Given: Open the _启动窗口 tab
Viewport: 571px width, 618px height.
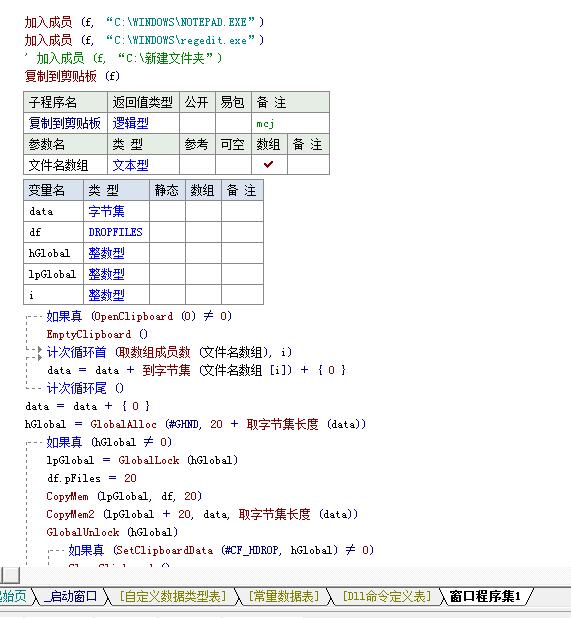Looking at the screenshot, I should pos(71,596).
